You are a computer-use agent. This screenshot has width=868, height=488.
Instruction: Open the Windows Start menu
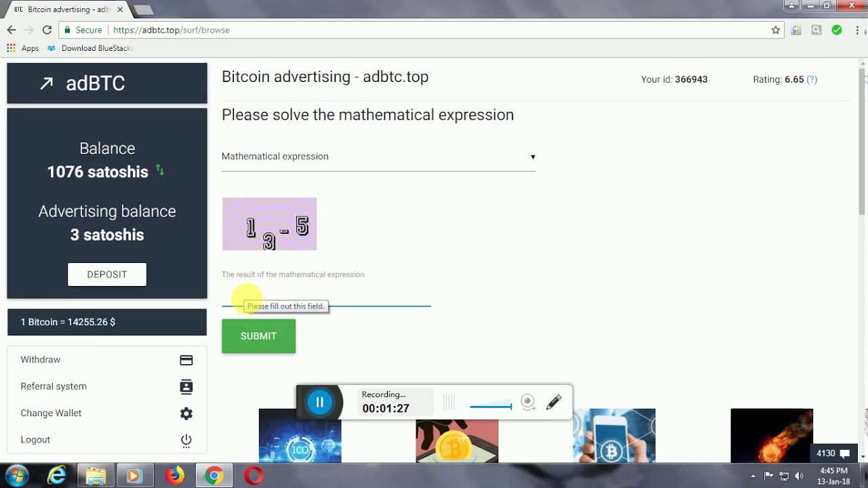click(16, 476)
